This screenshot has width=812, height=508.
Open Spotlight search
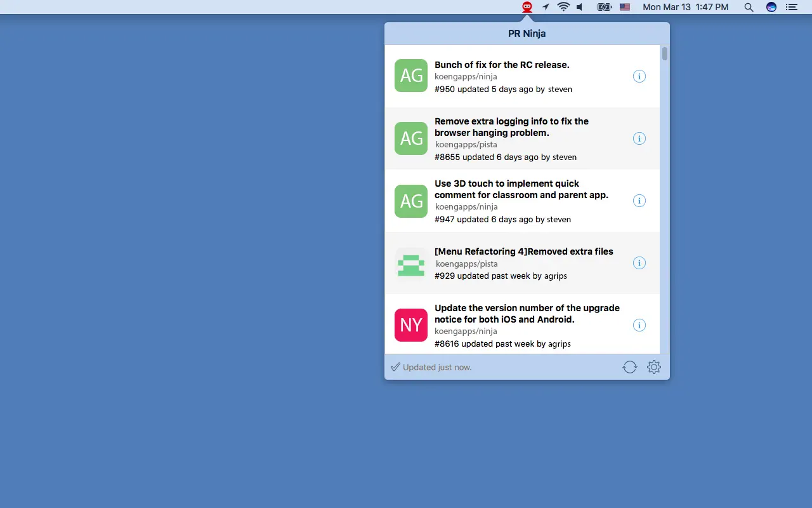749,7
